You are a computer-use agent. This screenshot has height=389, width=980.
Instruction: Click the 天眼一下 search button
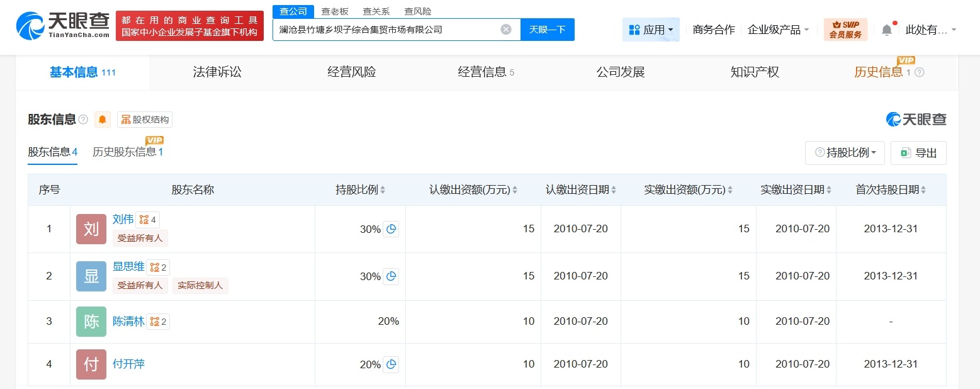[547, 29]
